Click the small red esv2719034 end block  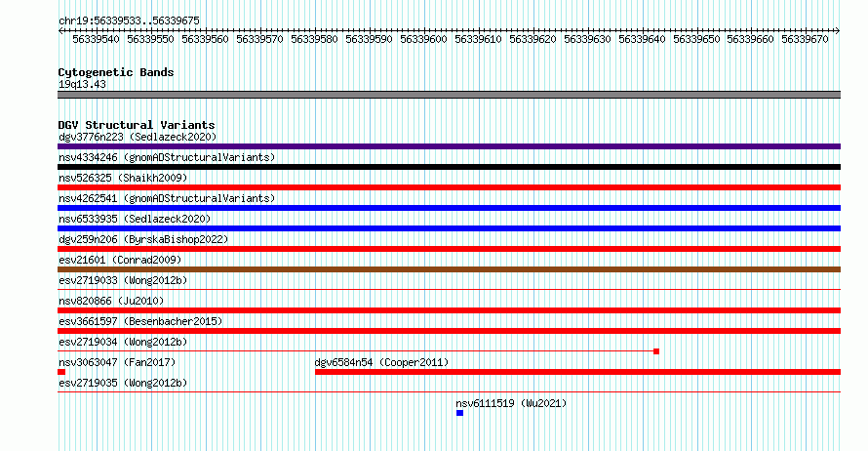[656, 351]
